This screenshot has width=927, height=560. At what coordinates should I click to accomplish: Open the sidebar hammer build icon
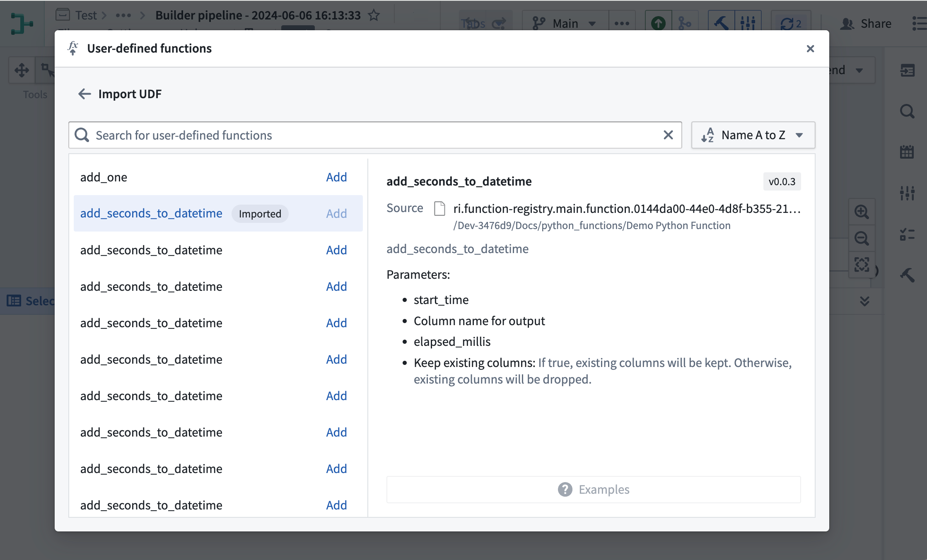click(907, 275)
